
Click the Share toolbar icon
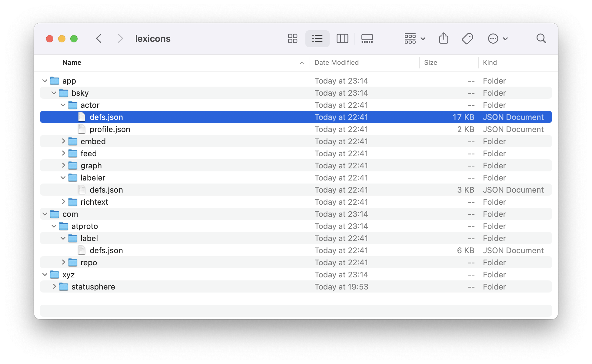[443, 38]
